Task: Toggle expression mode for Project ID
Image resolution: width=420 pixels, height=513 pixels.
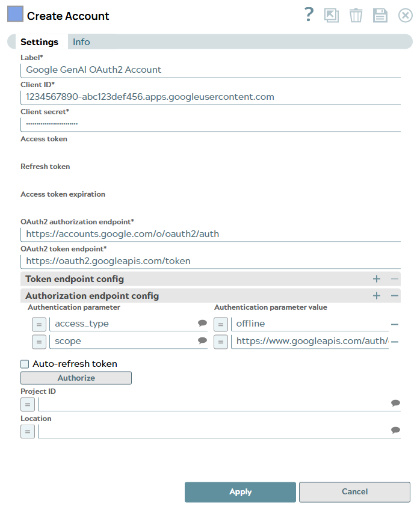Action: click(27, 404)
